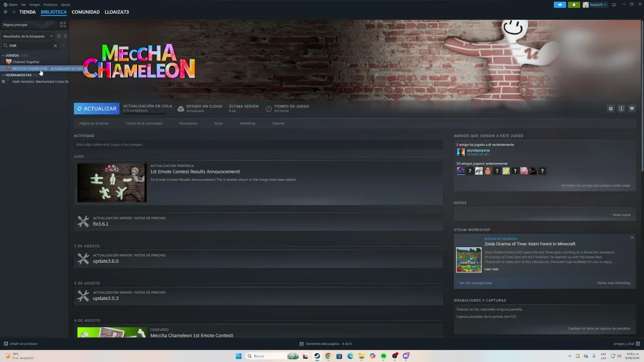
Task: Show game information icon
Action: coord(621,109)
